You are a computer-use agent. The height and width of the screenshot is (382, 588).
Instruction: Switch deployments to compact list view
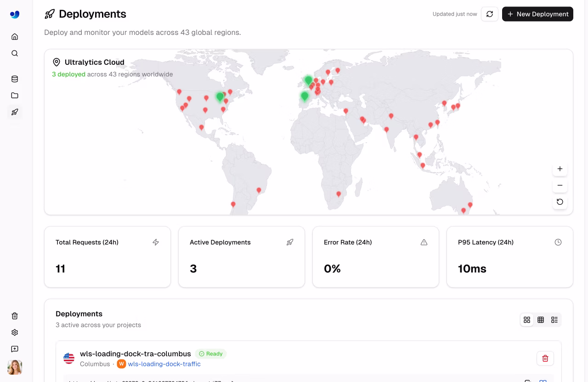554,320
